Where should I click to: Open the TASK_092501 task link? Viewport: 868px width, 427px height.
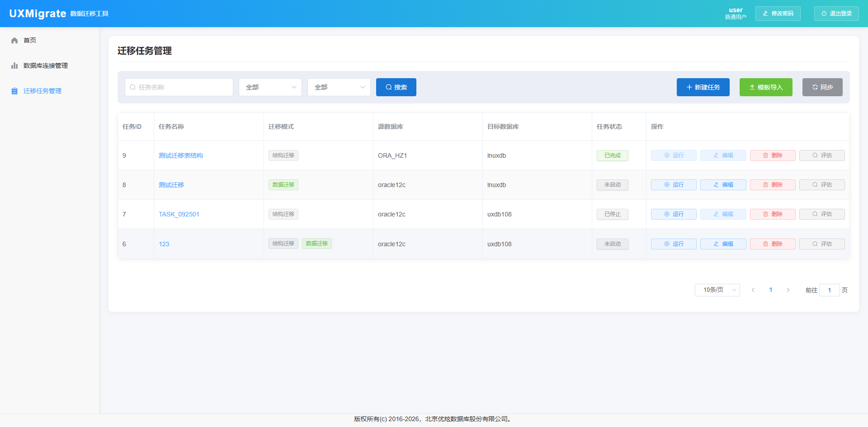[179, 214]
